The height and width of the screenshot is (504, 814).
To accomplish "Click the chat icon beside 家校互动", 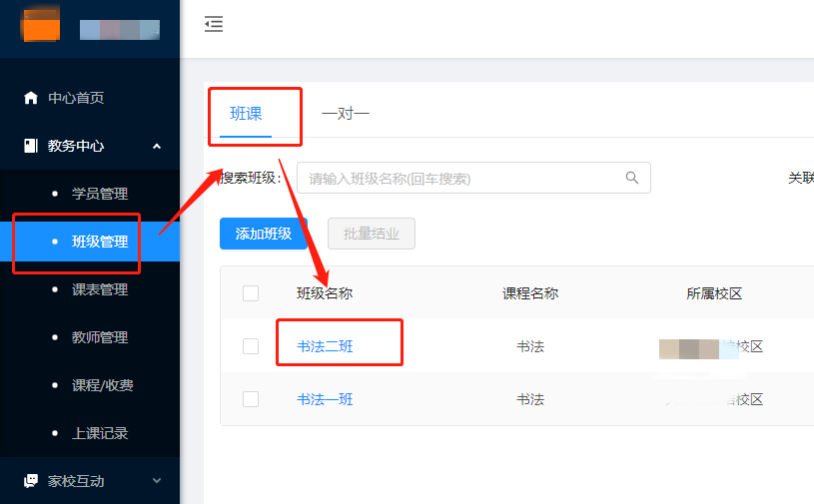I will point(31,481).
